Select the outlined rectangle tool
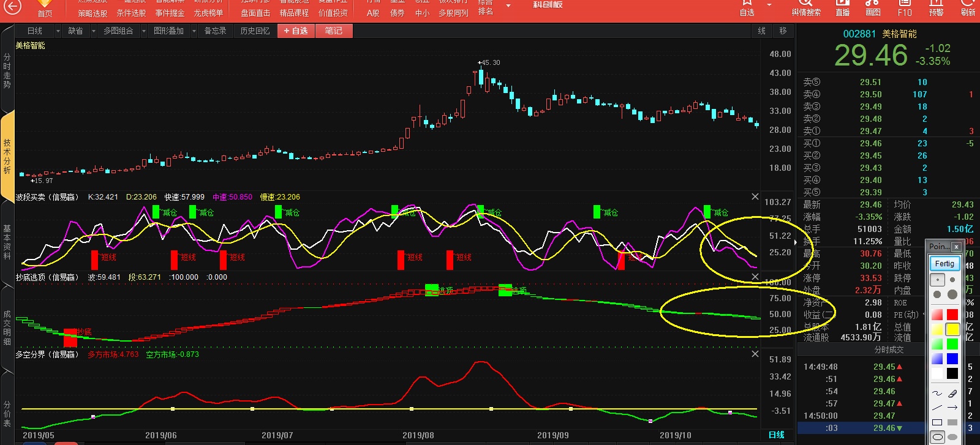The height and width of the screenshot is (445, 980). point(937,422)
